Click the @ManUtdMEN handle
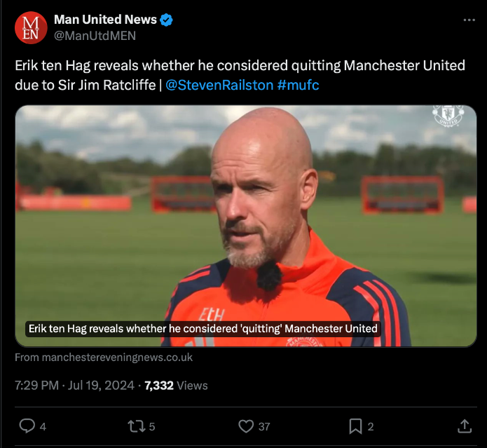Viewport: 487px width, 448px height. pyautogui.click(x=95, y=36)
